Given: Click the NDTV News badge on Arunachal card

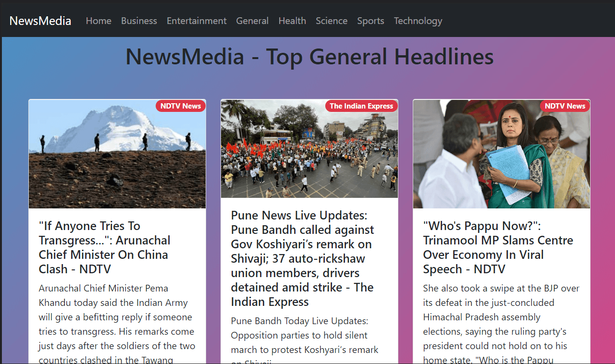Looking at the screenshot, I should (x=181, y=106).
